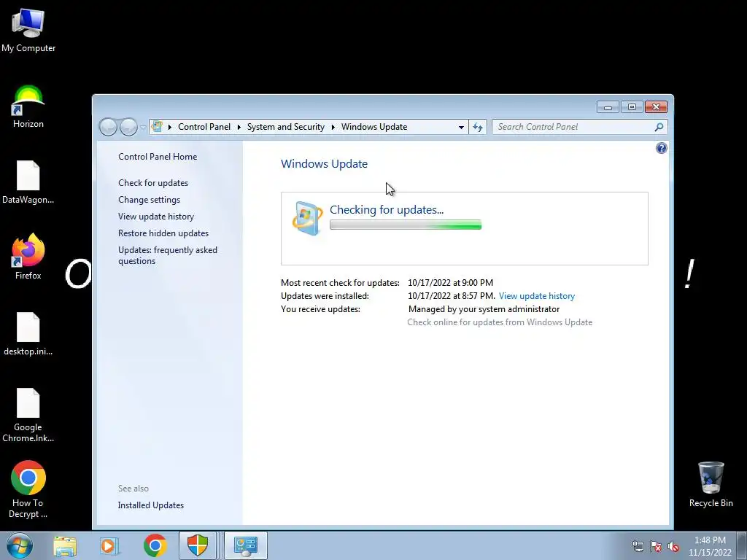Select the DataWagon file on desktop

pos(28,182)
